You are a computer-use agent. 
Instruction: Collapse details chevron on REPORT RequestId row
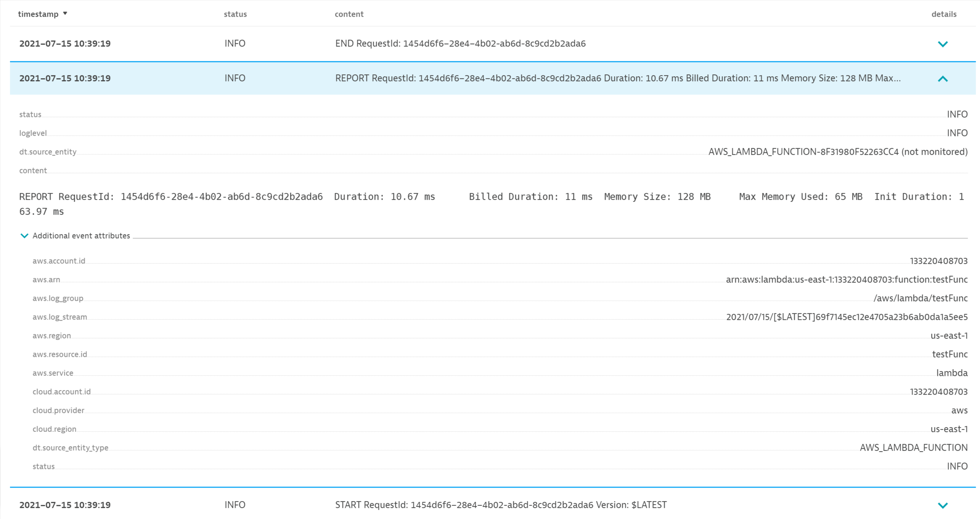tap(942, 79)
